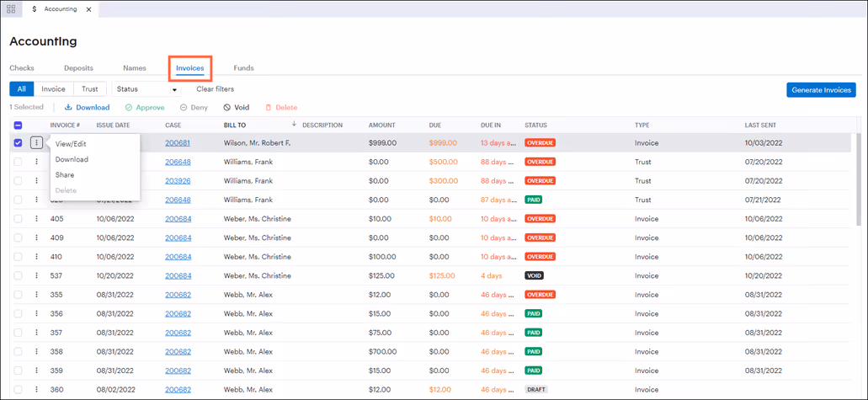868x400 pixels.
Task: Open the apps grid icon in tab bar
Action: 10,9
